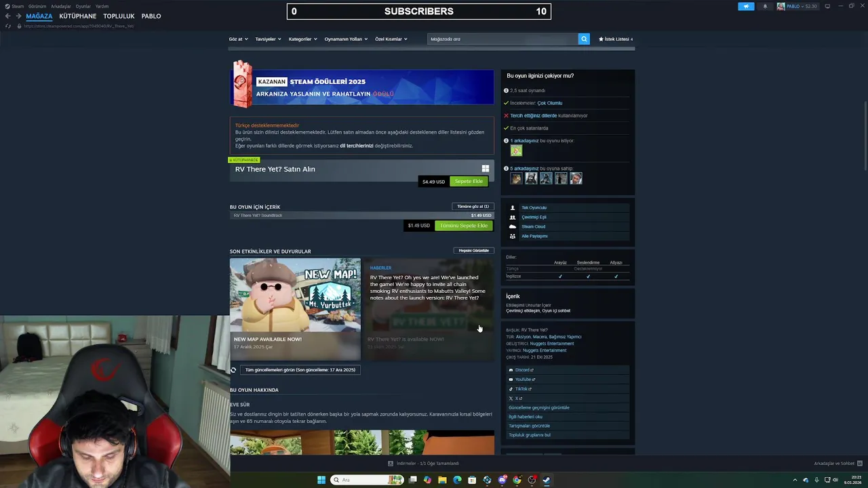Open the NEW MAP AVAILABLE NOW! thumbnail
Screen dimensions: 868x488
pyautogui.click(x=295, y=295)
